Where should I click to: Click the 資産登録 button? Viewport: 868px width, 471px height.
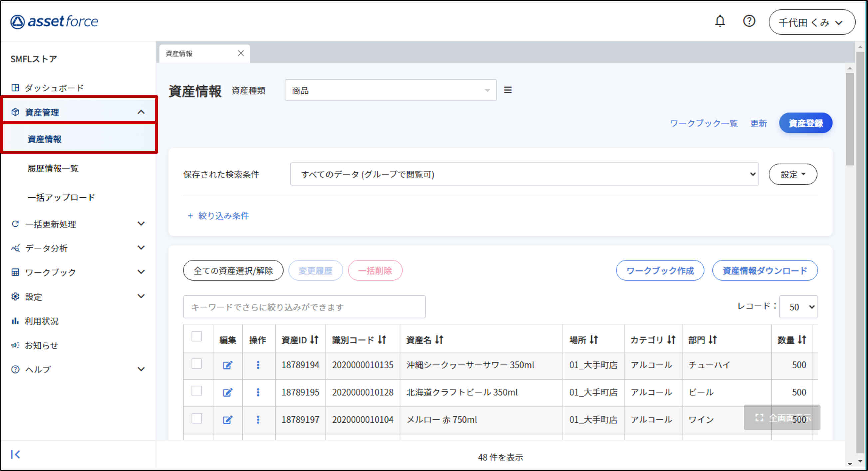805,123
